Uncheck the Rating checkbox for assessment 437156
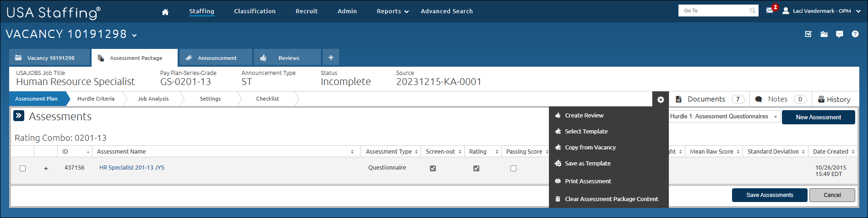 (x=476, y=168)
